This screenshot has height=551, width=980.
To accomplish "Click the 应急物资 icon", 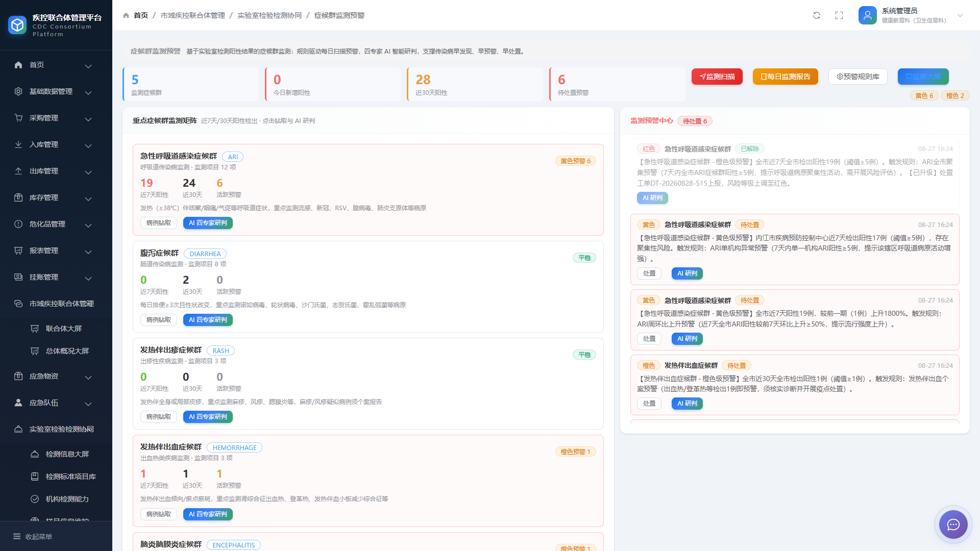I will (18, 376).
